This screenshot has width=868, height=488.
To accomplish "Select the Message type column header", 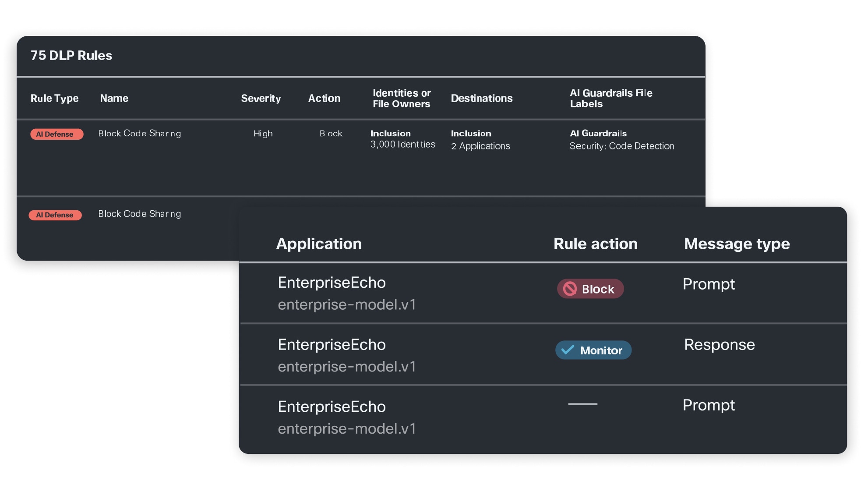I will coord(736,244).
